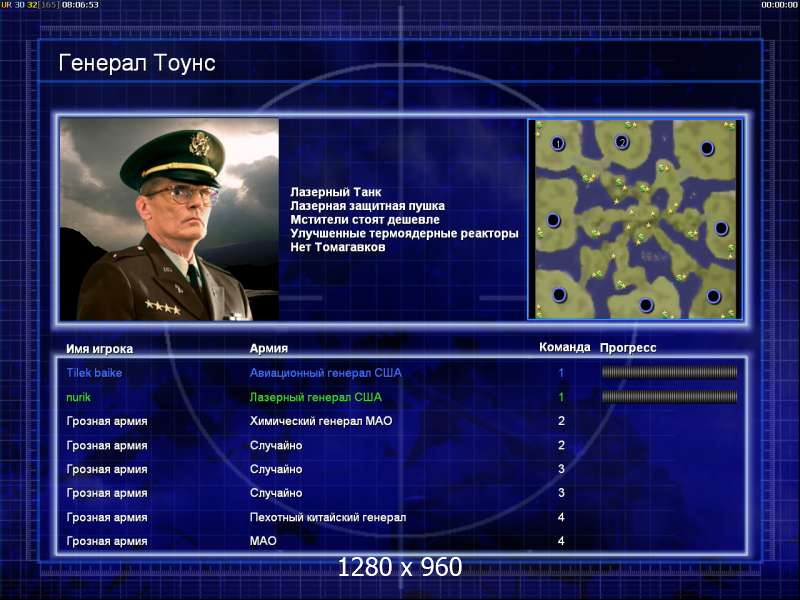This screenshot has width=800, height=600.
Task: Click team number in Химический генерал МАО row
Action: [x=561, y=421]
